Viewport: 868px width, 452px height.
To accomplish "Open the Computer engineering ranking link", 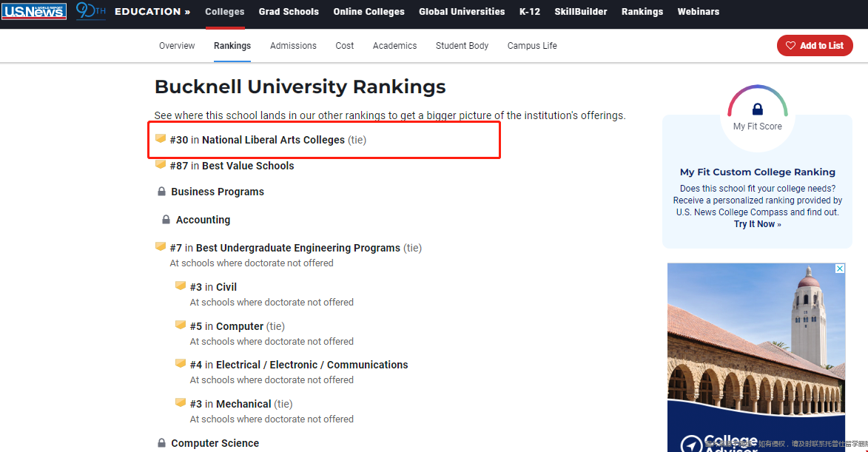I will pyautogui.click(x=240, y=326).
